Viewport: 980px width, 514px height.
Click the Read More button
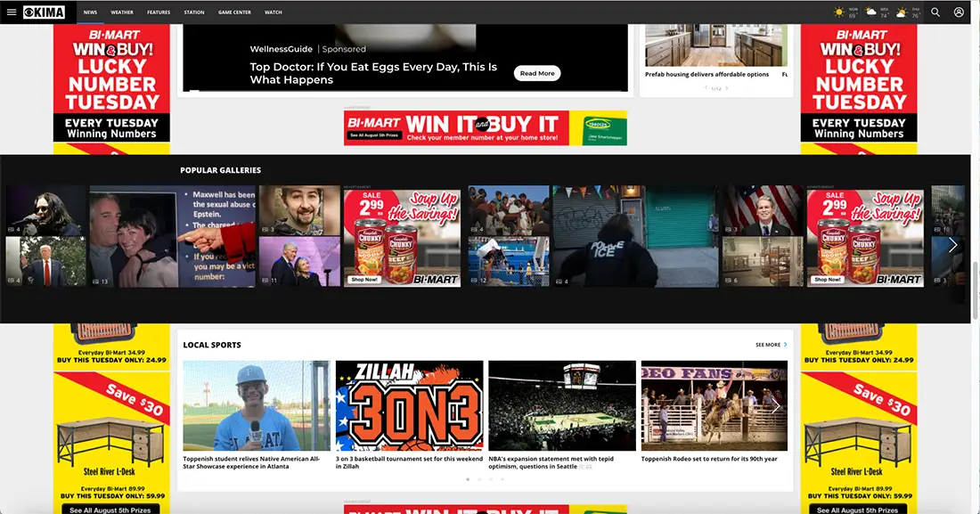(537, 73)
